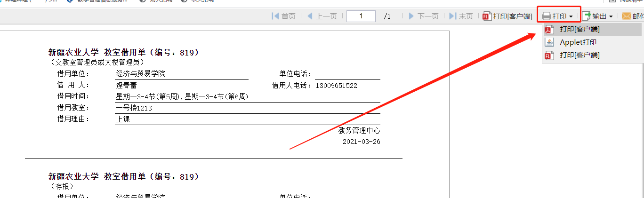Viewport: 644px width, 198px height.
Task: Jump to last page with 末页 icon
Action: point(453,16)
